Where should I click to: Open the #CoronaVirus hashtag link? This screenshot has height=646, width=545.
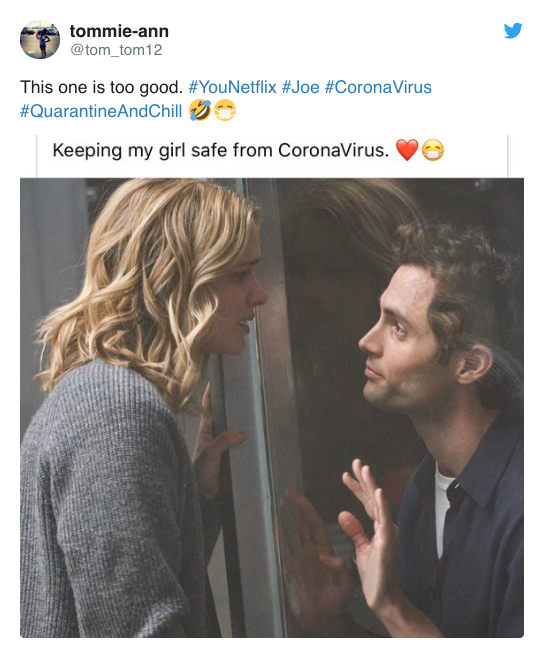pos(378,87)
